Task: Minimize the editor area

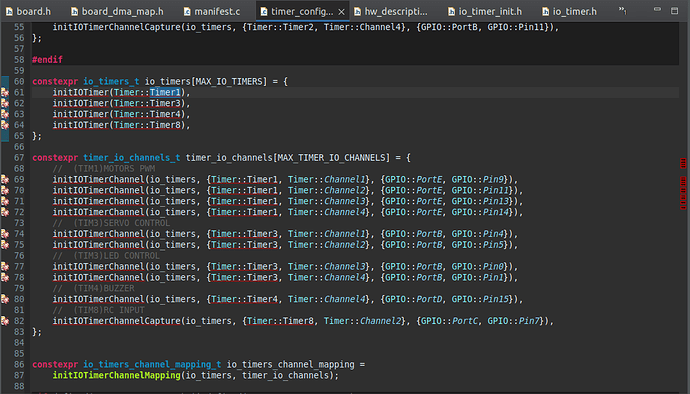Action: click(x=657, y=9)
